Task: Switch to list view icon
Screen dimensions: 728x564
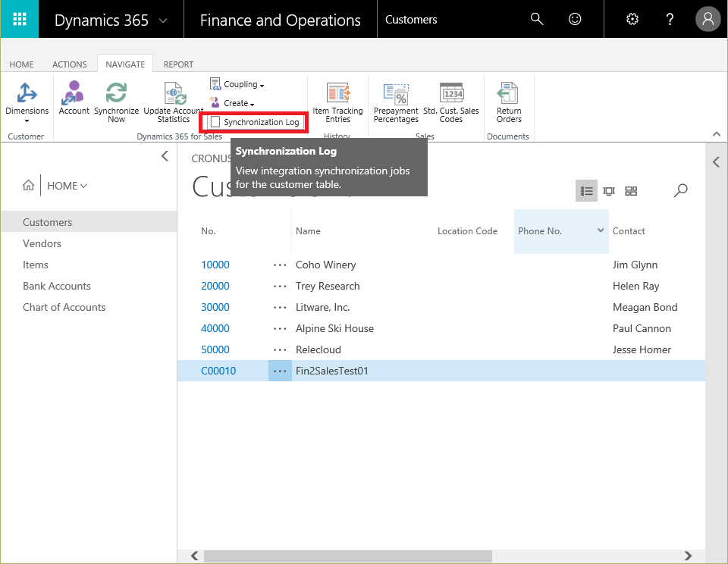Action: 586,191
